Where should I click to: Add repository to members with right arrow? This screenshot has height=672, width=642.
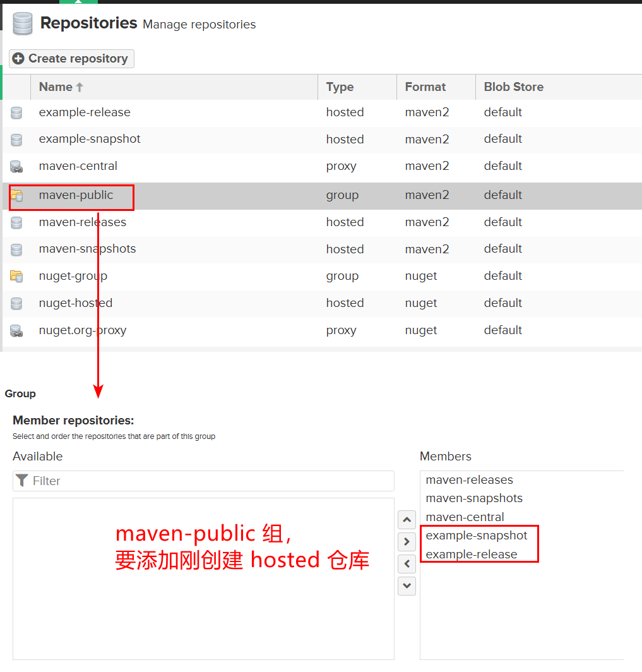click(x=407, y=542)
